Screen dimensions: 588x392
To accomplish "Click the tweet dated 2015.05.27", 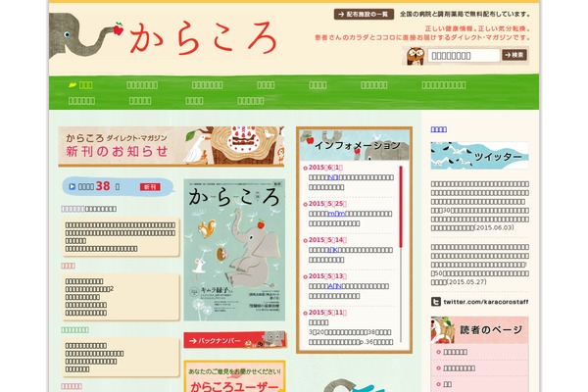I will click(x=479, y=265).
